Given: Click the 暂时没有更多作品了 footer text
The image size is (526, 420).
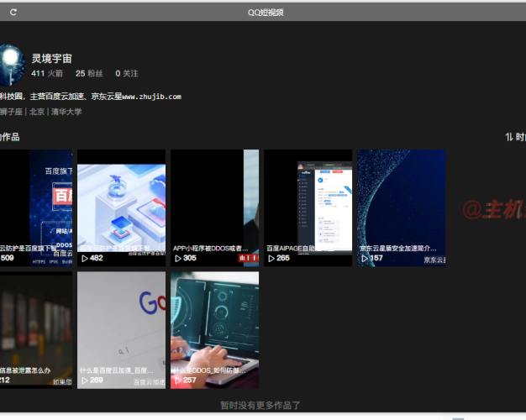Looking at the screenshot, I should [x=260, y=406].
